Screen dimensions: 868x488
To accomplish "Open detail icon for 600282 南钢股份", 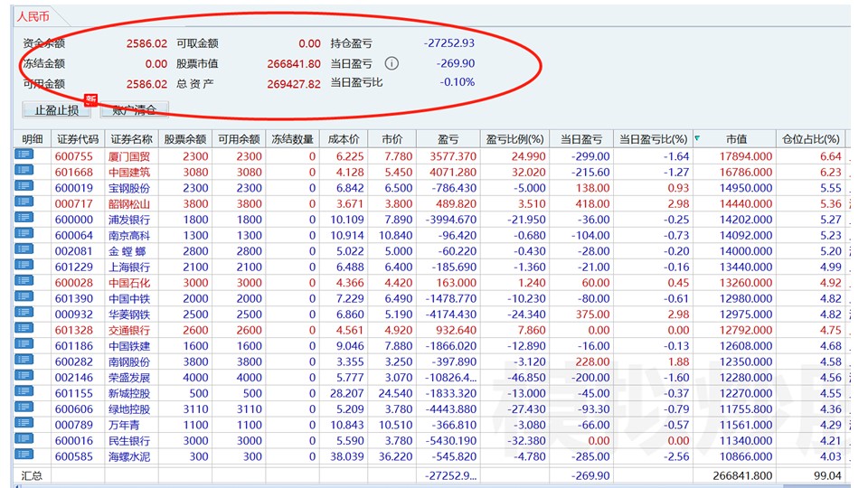I will pos(24,360).
